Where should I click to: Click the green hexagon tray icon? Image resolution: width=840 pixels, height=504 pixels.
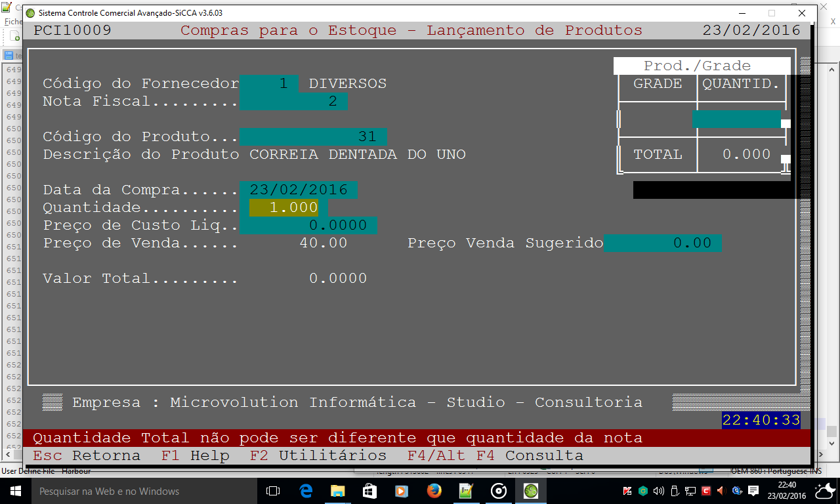(644, 491)
